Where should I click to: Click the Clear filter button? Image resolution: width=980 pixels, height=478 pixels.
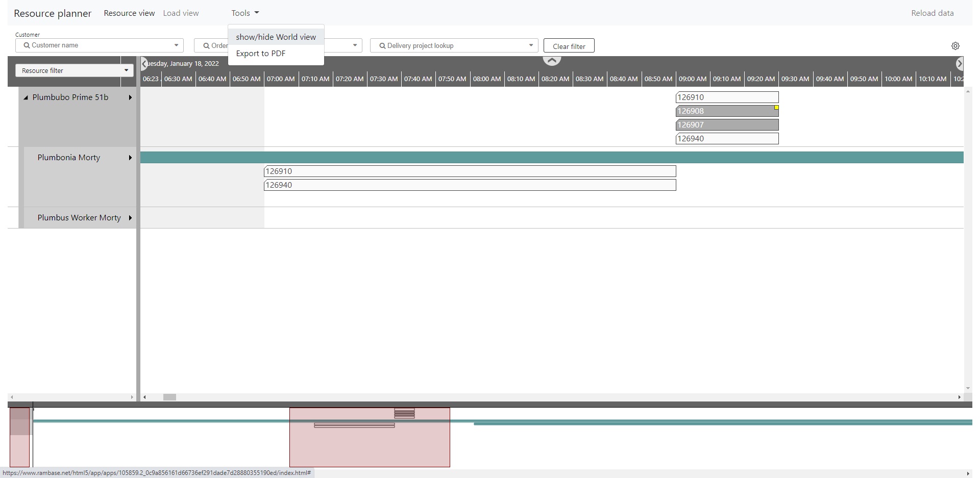tap(569, 46)
